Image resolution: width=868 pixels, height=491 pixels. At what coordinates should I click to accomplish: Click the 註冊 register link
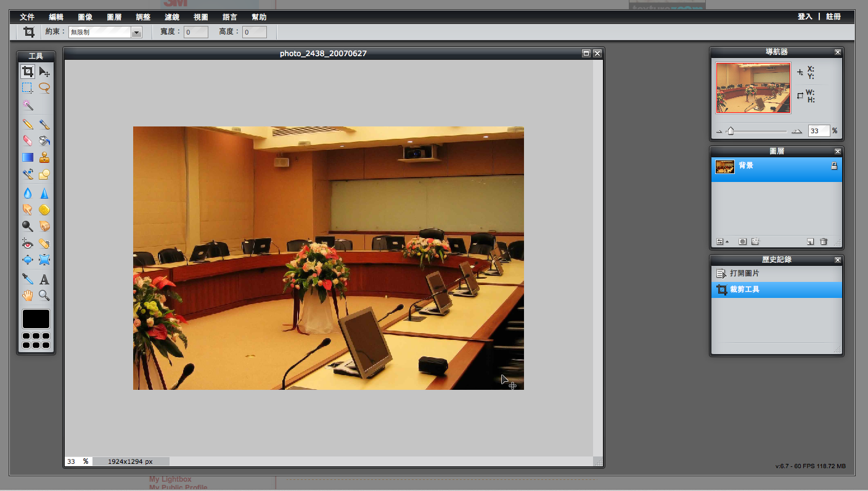tap(833, 17)
